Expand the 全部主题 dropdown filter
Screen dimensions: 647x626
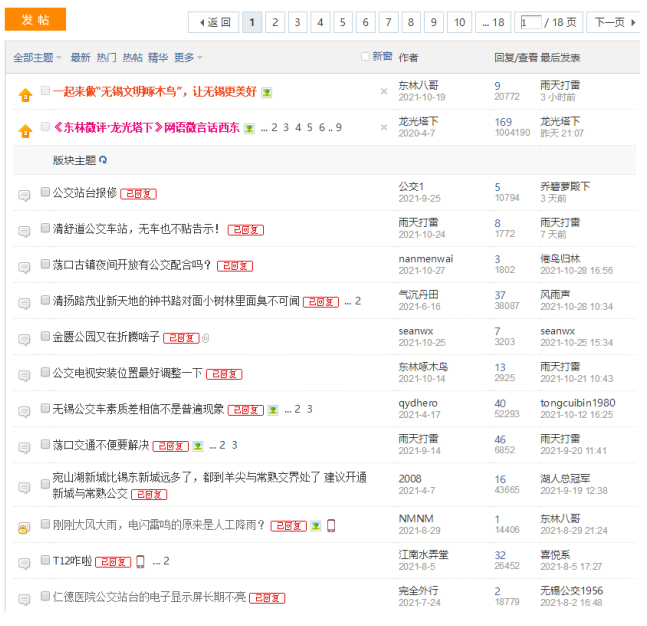pyautogui.click(x=37, y=58)
